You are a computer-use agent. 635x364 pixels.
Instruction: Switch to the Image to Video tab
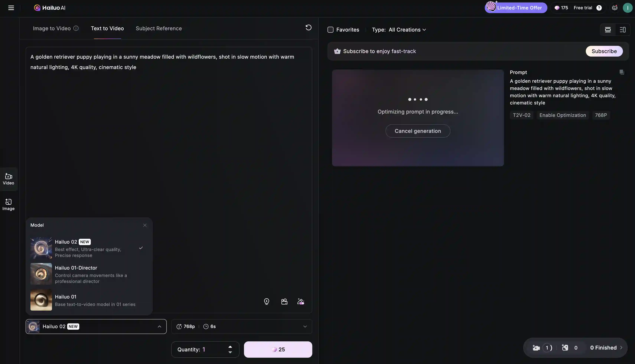click(52, 29)
